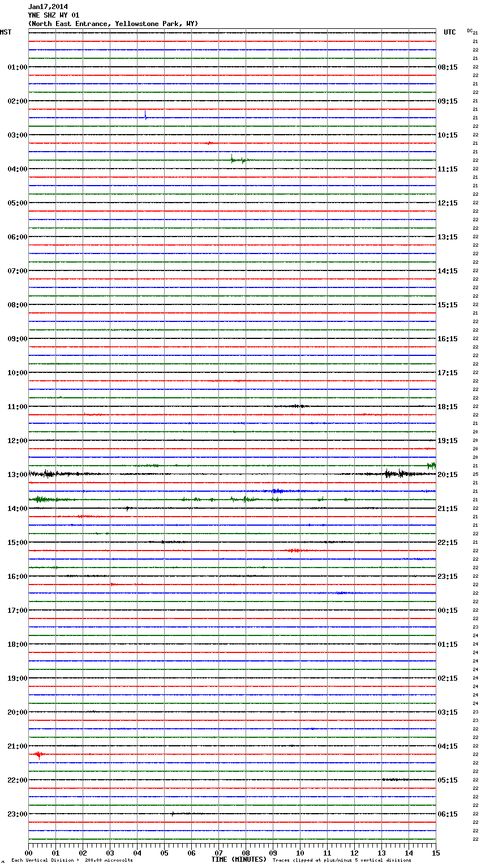The height and width of the screenshot is (868, 481).
Task: Select the 19:00 MST time label
Action: tap(17, 678)
